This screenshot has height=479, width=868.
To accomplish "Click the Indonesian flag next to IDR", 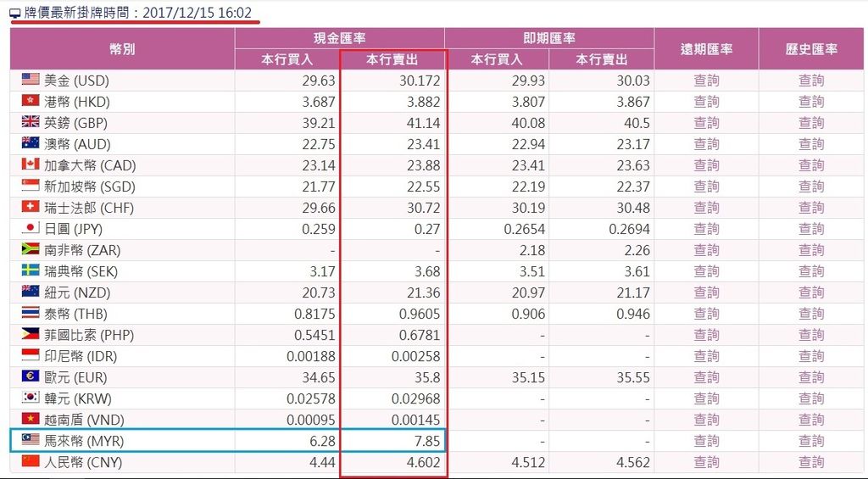I will tap(31, 355).
